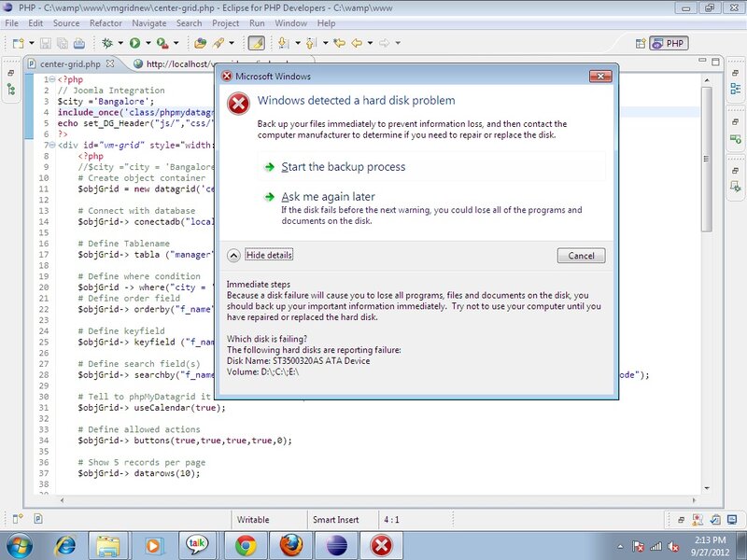This screenshot has height=560, width=747.
Task: Open the Project menu
Action: pos(226,23)
